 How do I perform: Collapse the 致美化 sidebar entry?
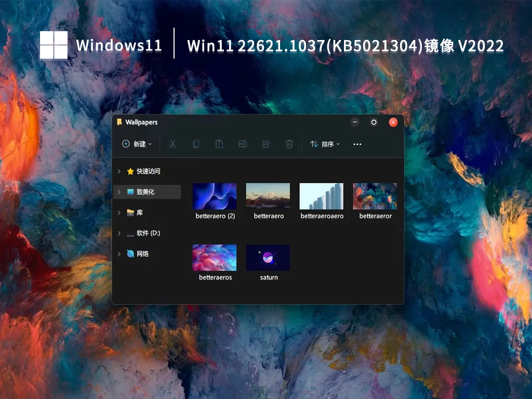[119, 192]
